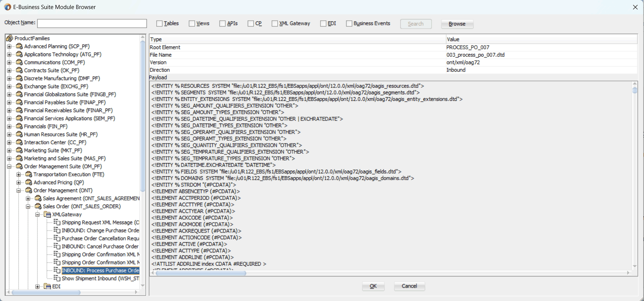Click the Applications Technology (ATG_PF) folder icon
The image size is (644, 301).
click(19, 54)
